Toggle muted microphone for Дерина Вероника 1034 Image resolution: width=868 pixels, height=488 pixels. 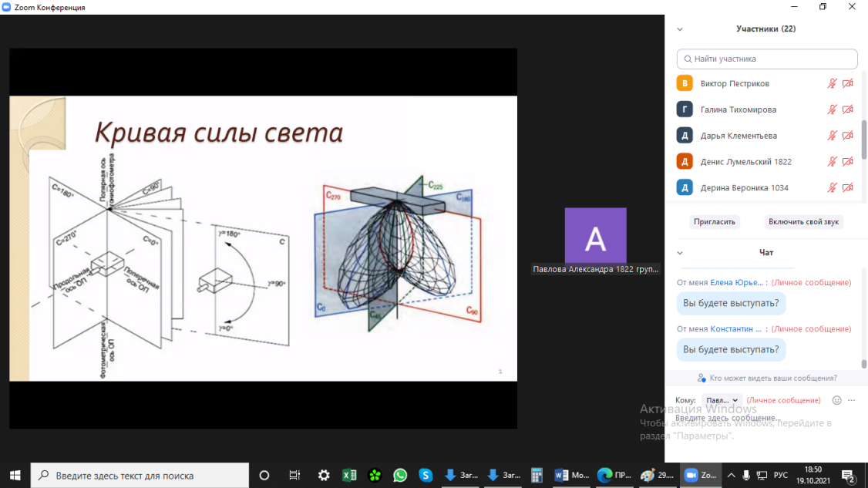pyautogui.click(x=832, y=188)
